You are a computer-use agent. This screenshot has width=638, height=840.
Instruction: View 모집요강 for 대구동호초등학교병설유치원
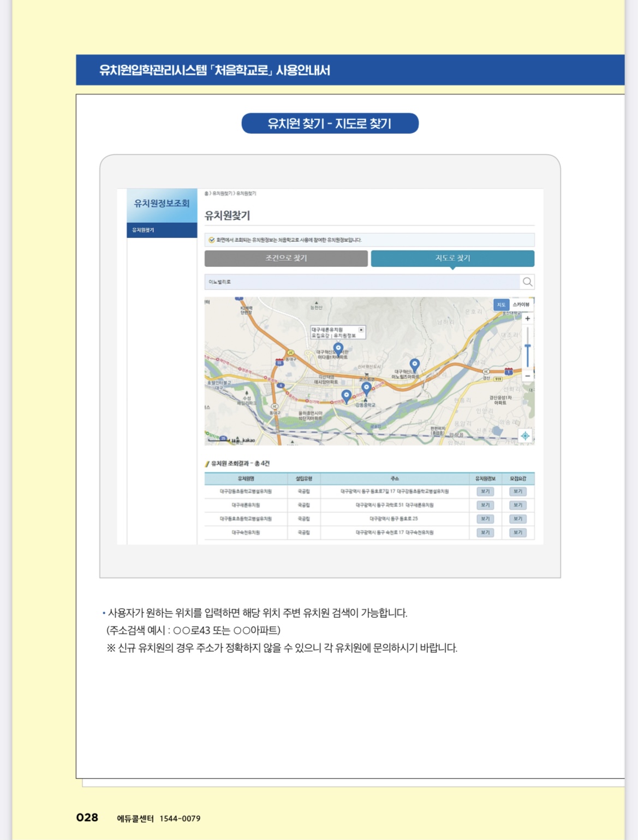pos(518,519)
